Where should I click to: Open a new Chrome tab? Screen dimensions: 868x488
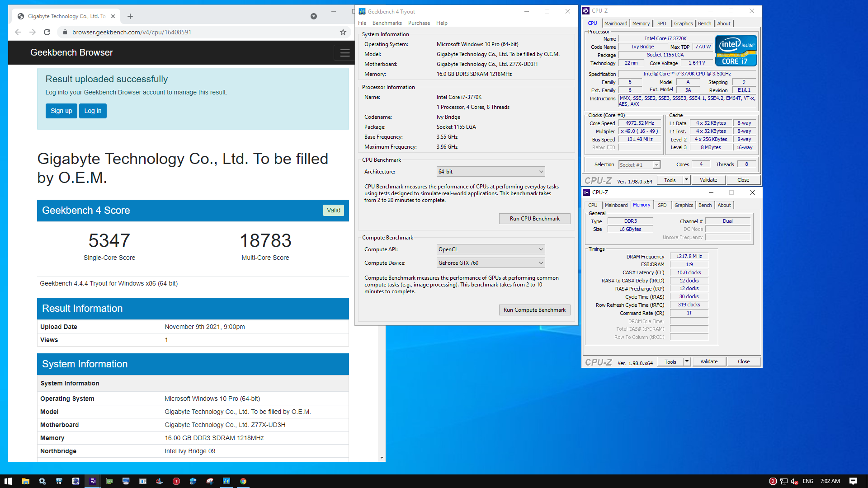click(x=130, y=16)
